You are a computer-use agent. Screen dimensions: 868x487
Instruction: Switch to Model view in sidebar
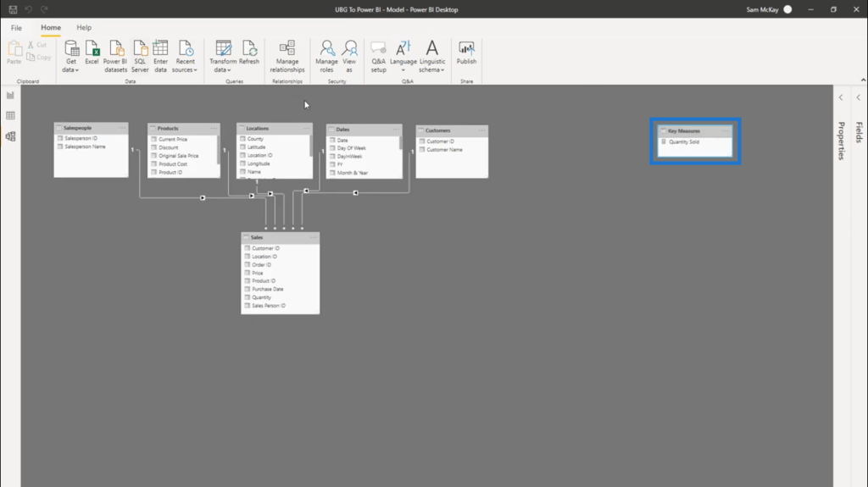(x=10, y=136)
